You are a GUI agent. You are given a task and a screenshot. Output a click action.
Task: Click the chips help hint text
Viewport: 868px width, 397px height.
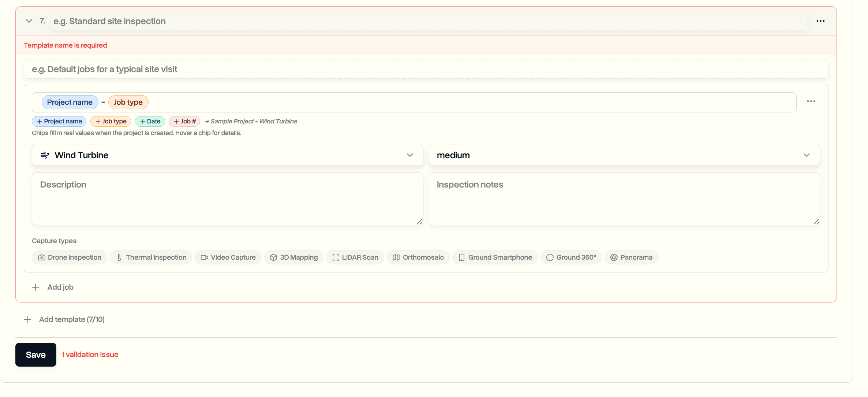136,133
